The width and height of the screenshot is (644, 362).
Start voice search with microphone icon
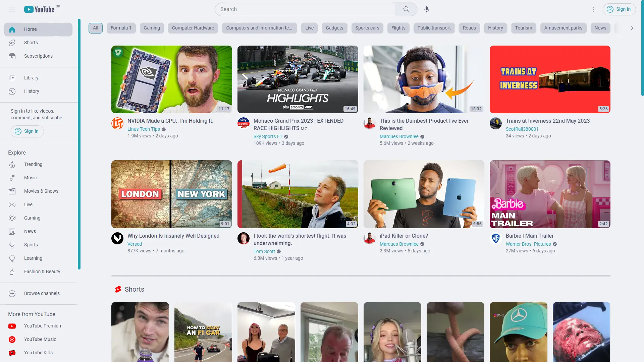[x=426, y=9]
